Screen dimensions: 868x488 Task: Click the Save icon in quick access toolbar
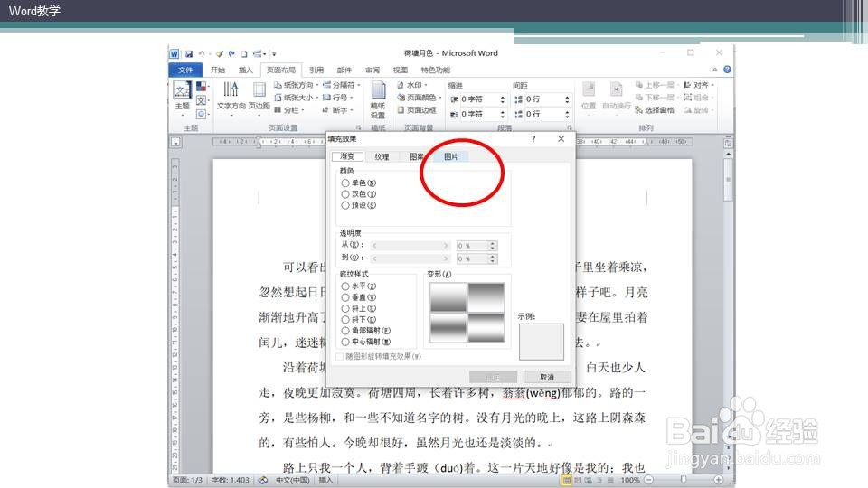[189, 53]
